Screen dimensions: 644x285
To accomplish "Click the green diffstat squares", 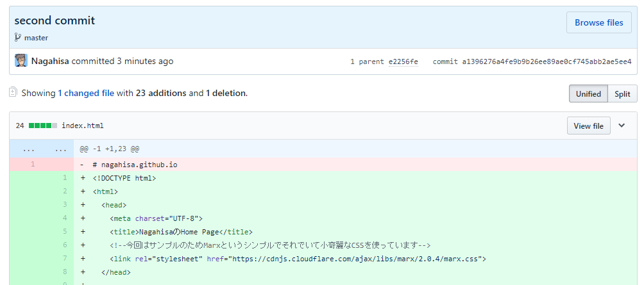I will tap(43, 126).
